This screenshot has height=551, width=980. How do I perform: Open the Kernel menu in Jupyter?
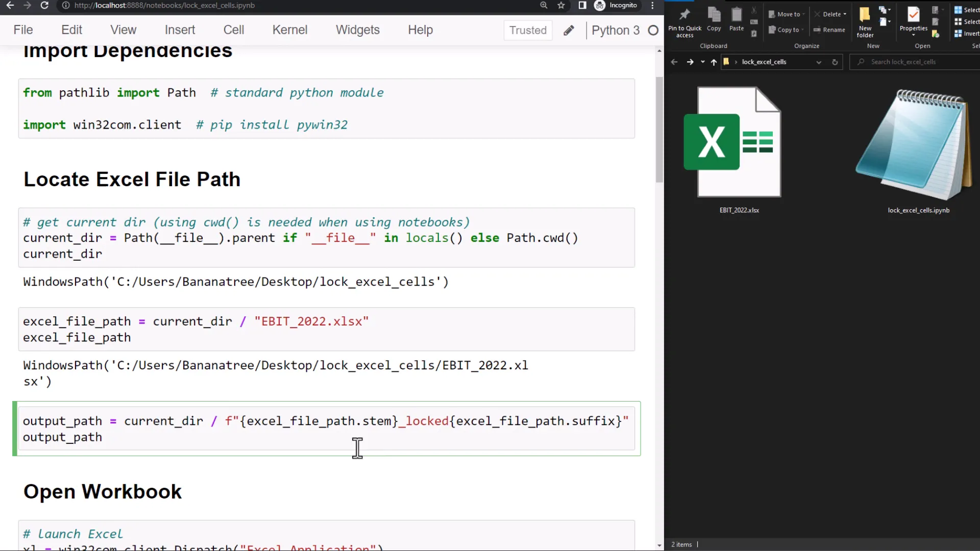(289, 30)
